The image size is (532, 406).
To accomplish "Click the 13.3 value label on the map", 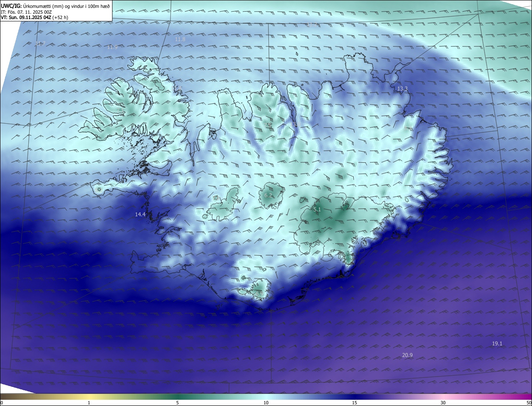I will pos(402,88).
